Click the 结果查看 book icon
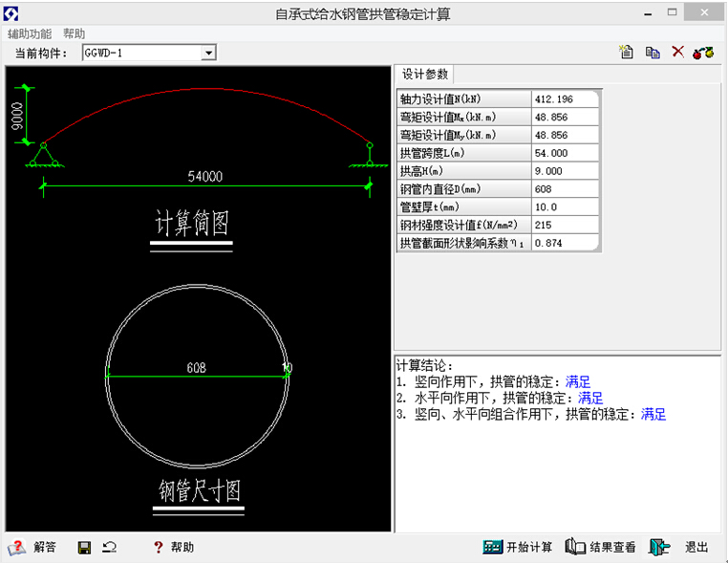 click(x=575, y=547)
